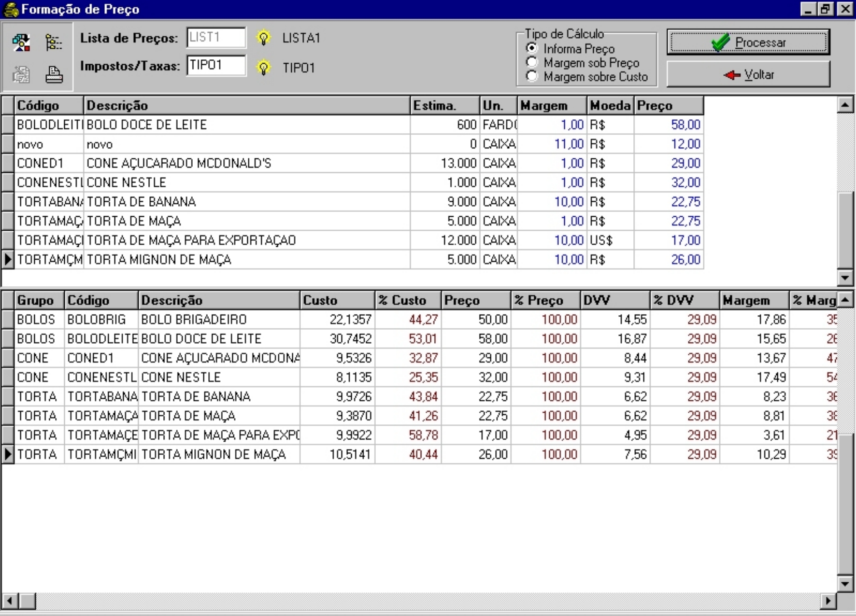
Task: Click the 25,35 % Custo cell
Action: click(x=408, y=378)
